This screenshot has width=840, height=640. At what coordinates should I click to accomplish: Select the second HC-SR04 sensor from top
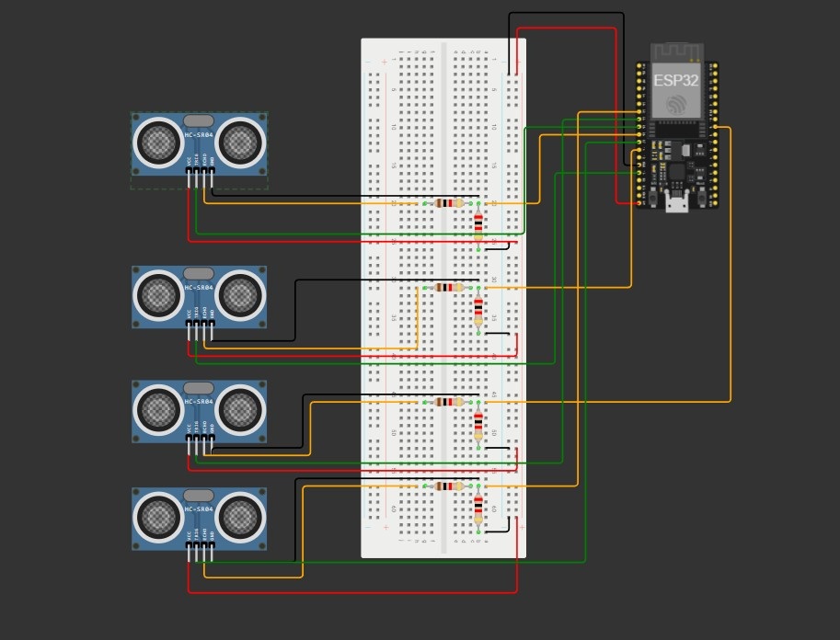(x=200, y=297)
